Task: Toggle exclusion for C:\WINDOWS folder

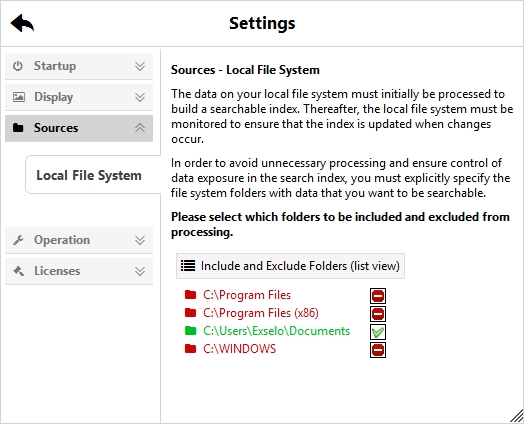Action: (x=378, y=350)
